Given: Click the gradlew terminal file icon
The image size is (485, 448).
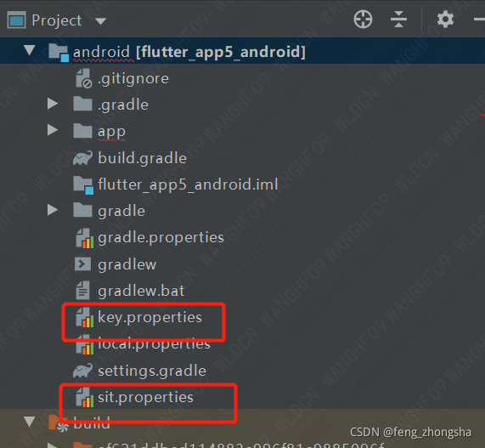Looking at the screenshot, I should pos(82,264).
